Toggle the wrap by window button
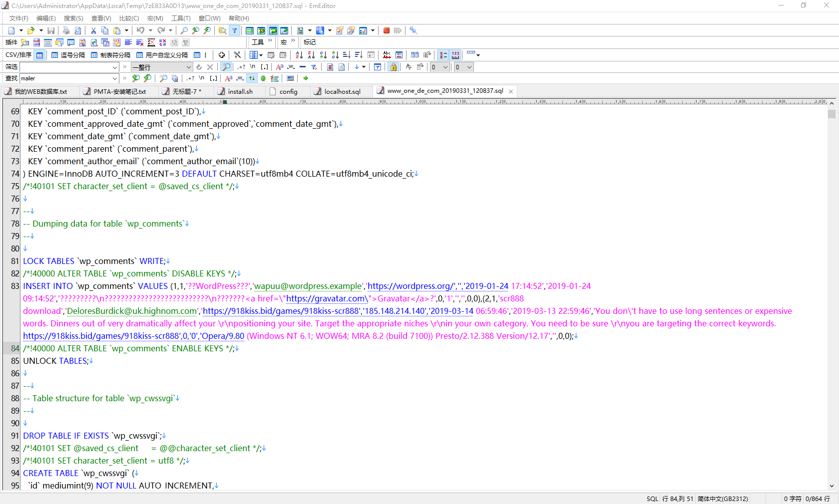 [273, 30]
